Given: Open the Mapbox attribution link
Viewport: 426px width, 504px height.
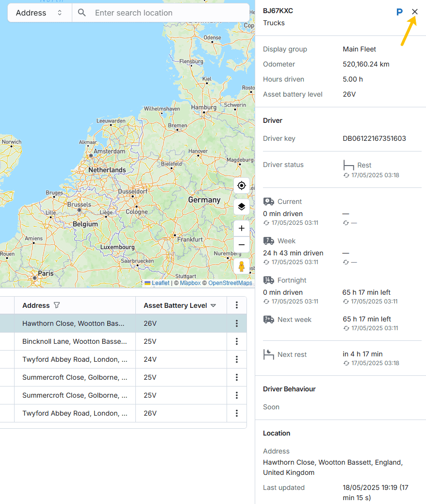Looking at the screenshot, I should coord(190,283).
